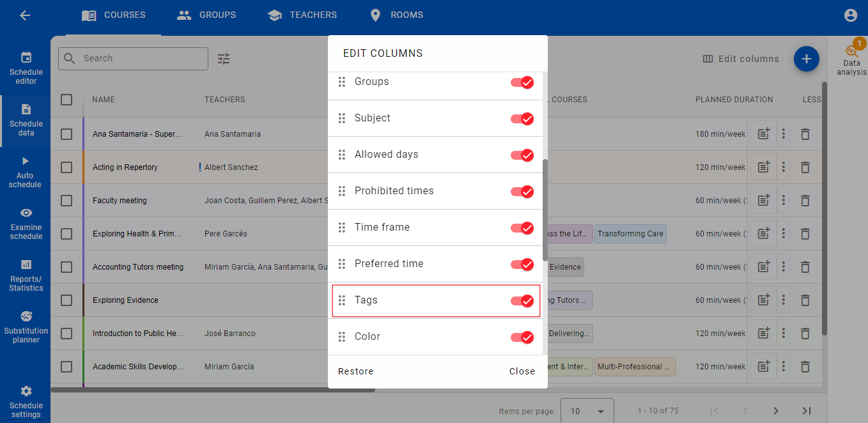Open Schedule editor in sidebar

tap(26, 68)
